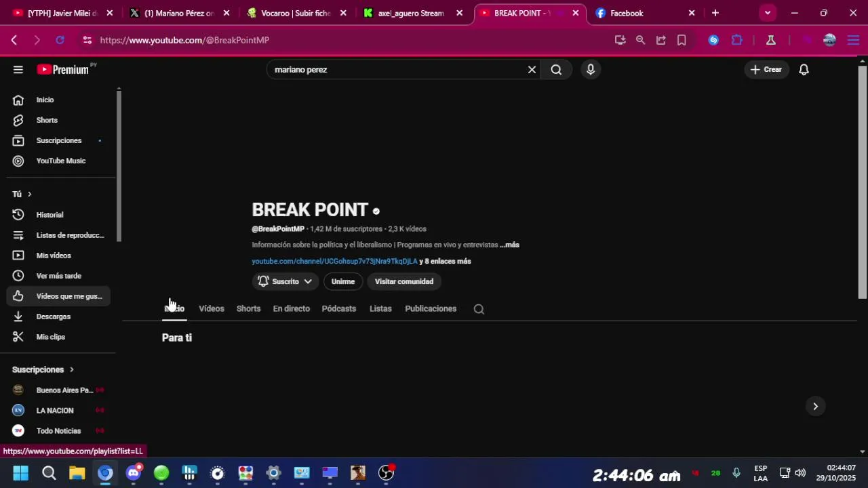This screenshot has height=488, width=868.
Task: Advance the Para ti carousel right
Action: (815, 406)
